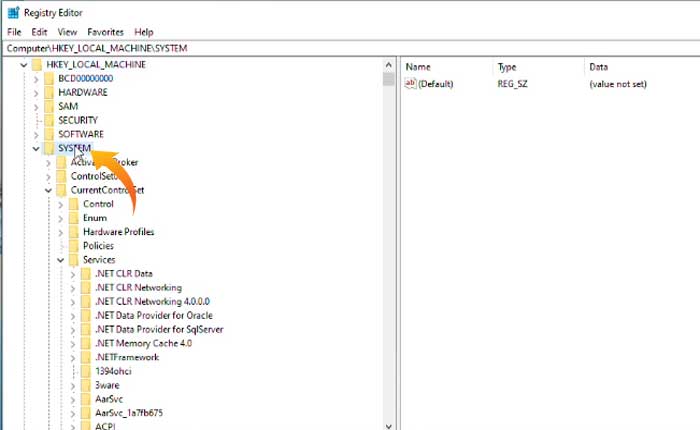Select the SECURITY registry key

click(78, 120)
